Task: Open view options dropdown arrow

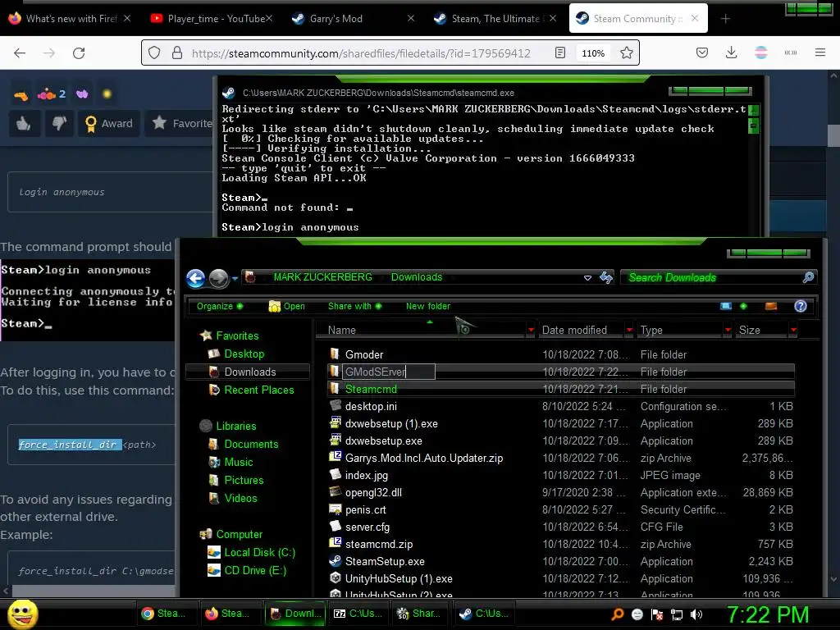Action: pyautogui.click(x=743, y=306)
